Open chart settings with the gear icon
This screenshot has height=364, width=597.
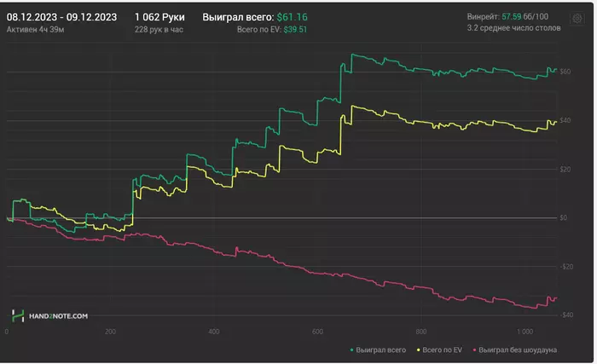tap(577, 17)
